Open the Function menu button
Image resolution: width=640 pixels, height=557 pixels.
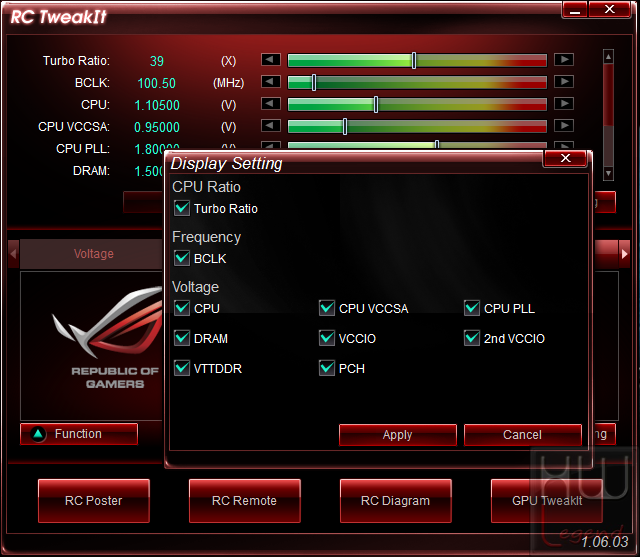pyautogui.click(x=79, y=434)
